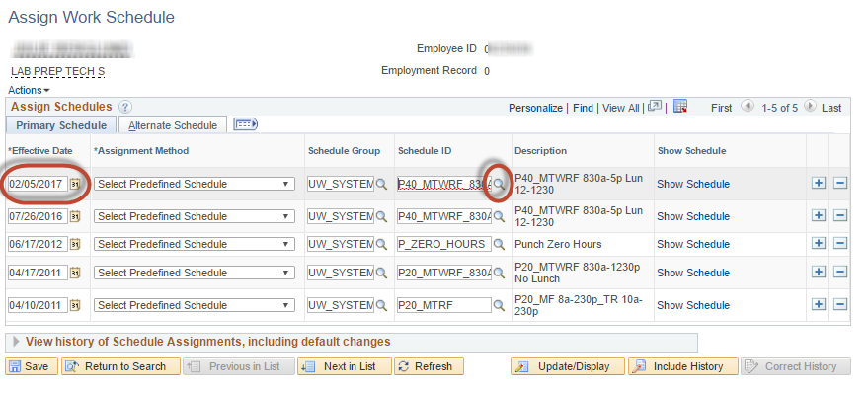Look up Schedule ID in 02/05/2017 row
Image resolution: width=868 pixels, height=393 pixels.
coord(499,184)
